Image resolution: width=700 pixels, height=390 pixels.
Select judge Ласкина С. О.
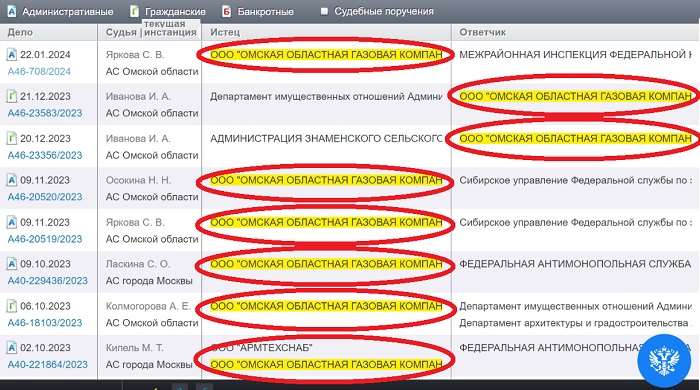tap(138, 264)
